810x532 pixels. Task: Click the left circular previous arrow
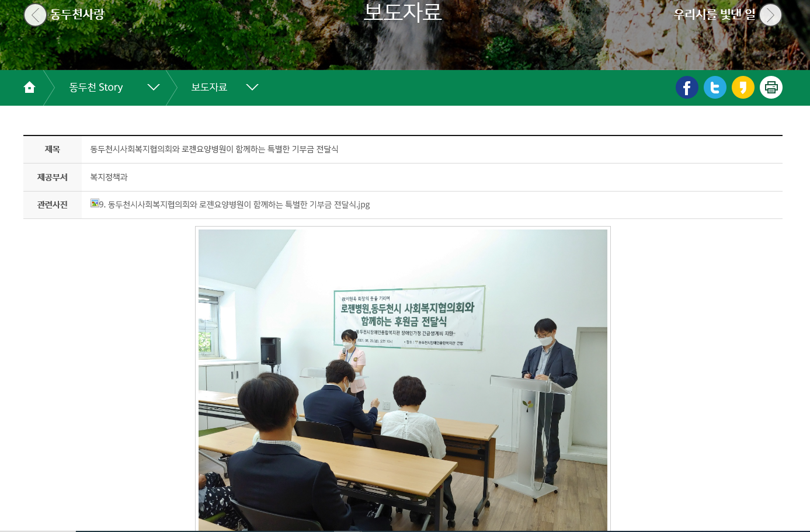tap(35, 15)
